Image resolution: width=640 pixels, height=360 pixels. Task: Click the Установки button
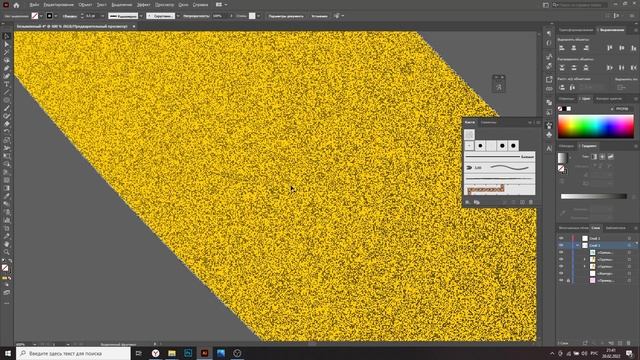click(x=320, y=16)
